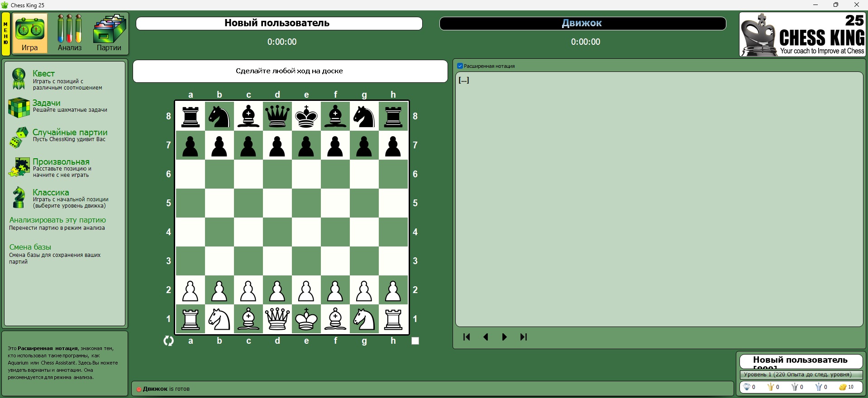The height and width of the screenshot is (398, 868).
Task: Flip the board with rotate icon
Action: [x=168, y=341]
